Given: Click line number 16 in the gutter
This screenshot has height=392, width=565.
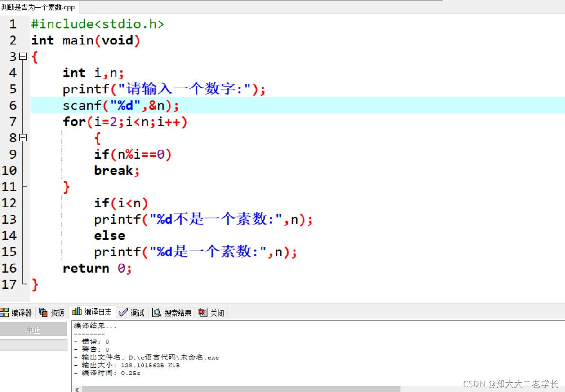Looking at the screenshot, I should 9,268.
